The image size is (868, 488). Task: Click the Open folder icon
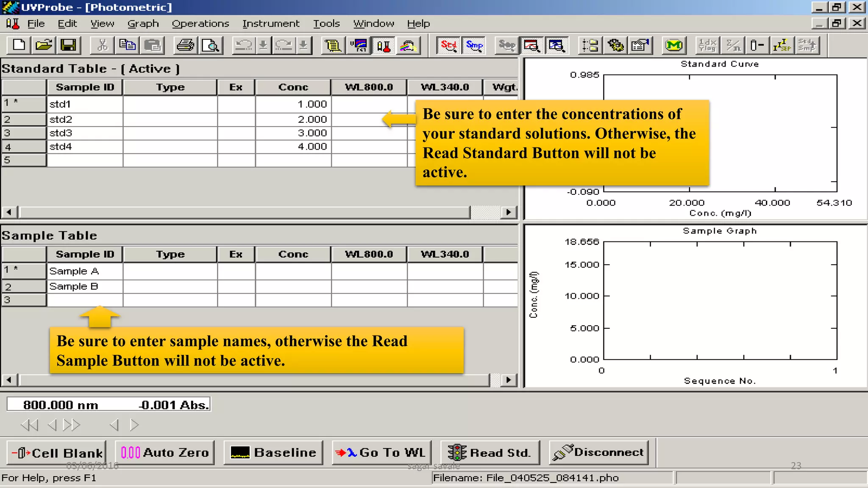[x=44, y=45]
